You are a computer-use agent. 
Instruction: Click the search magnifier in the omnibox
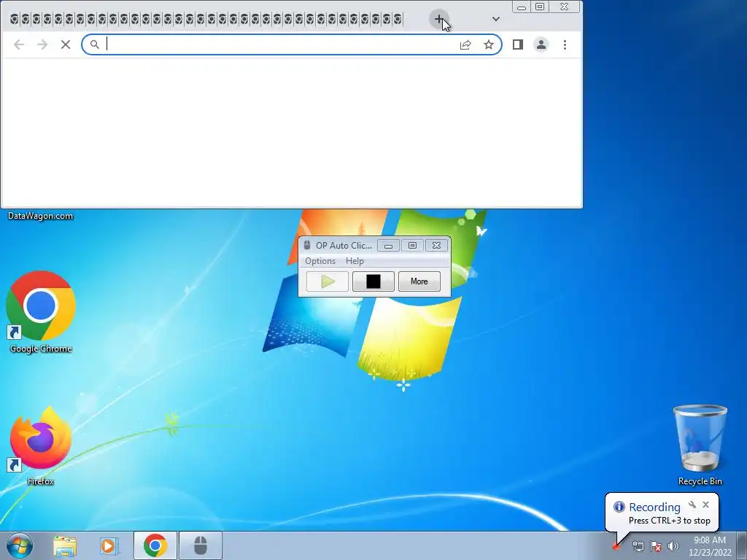(95, 44)
